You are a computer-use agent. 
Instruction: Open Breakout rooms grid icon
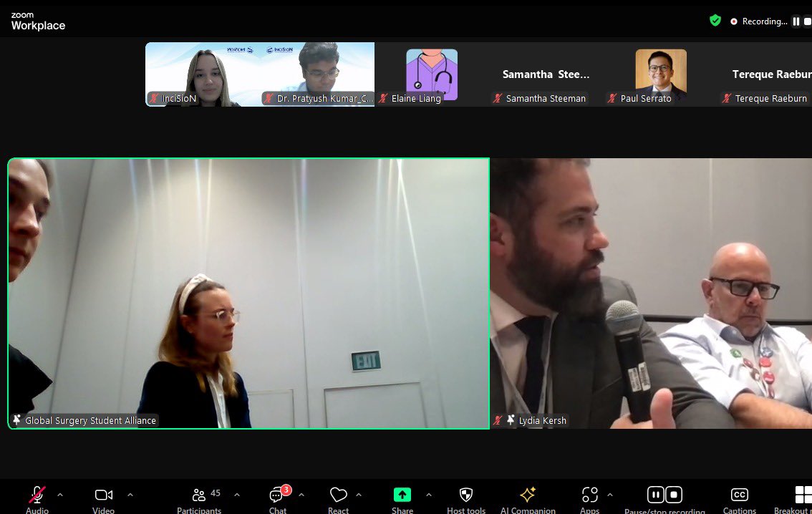coord(803,495)
